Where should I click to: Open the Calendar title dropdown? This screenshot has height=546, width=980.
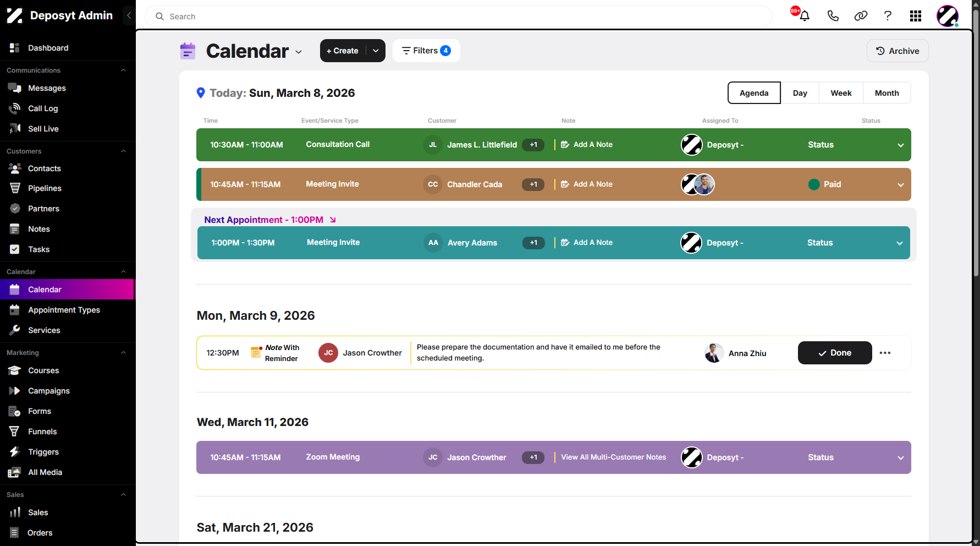[299, 52]
